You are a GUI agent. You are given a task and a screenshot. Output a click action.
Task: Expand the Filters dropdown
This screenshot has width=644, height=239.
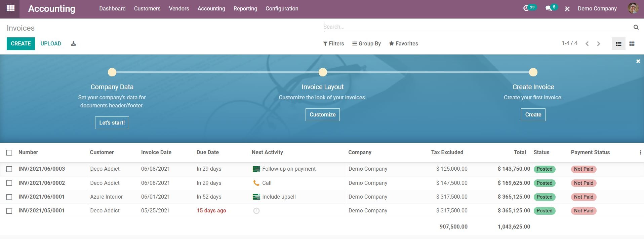[x=333, y=44]
